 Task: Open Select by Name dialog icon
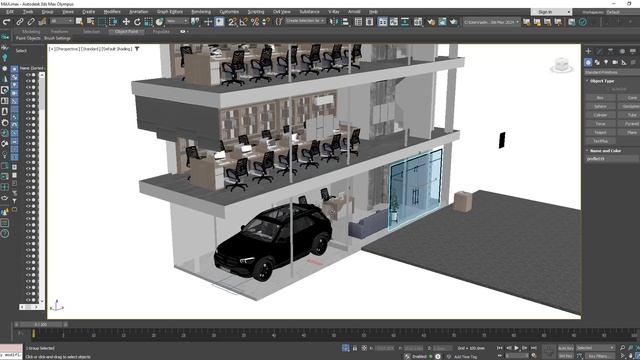91,22
